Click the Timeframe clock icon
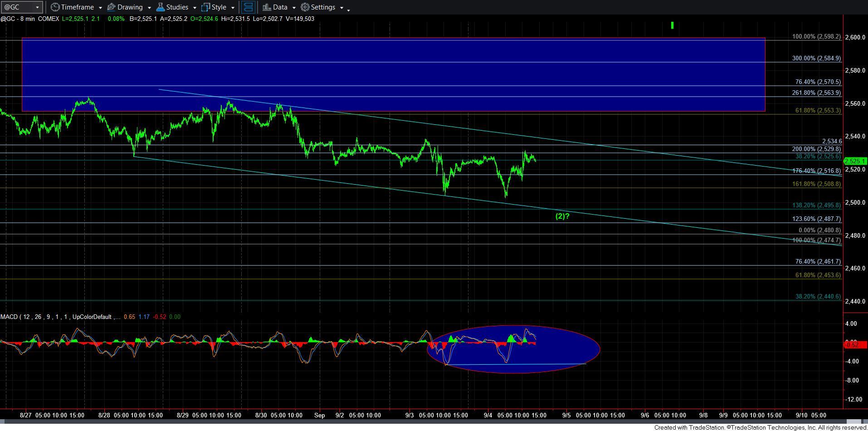The image size is (868, 431). [54, 7]
